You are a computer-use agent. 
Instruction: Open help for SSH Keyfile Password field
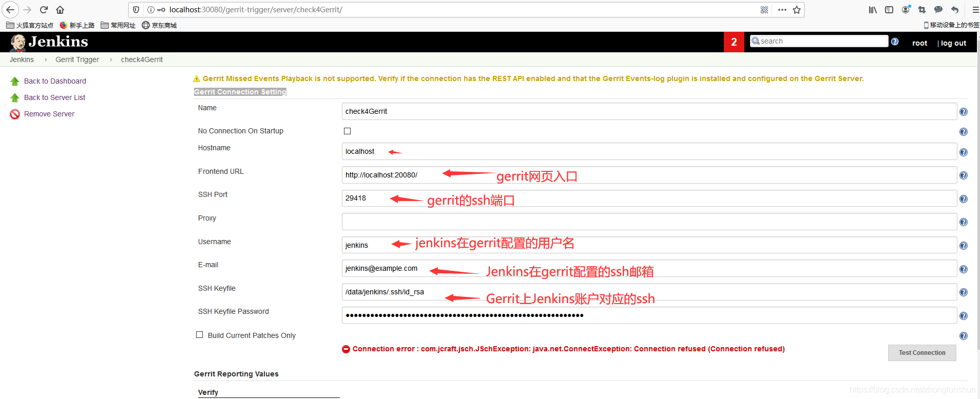(x=964, y=316)
